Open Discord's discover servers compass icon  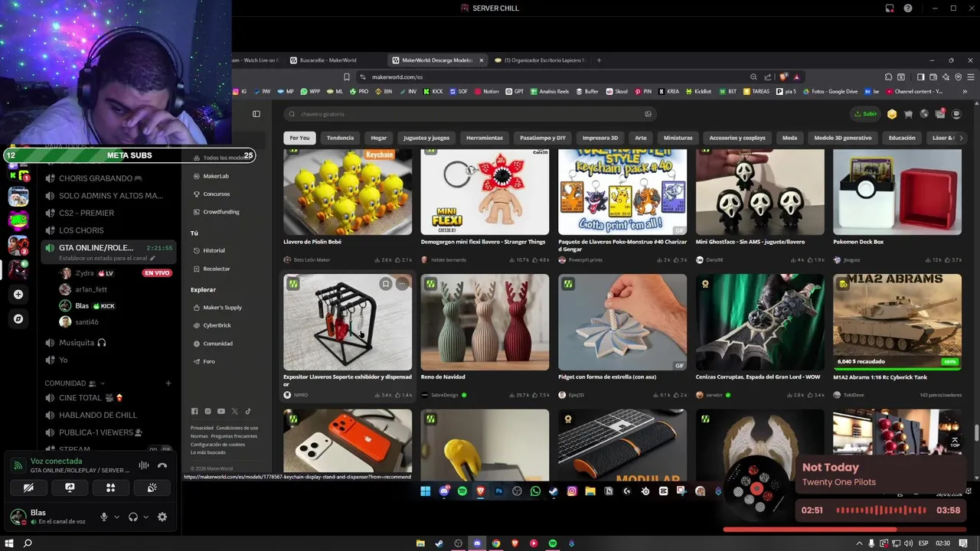tap(18, 318)
